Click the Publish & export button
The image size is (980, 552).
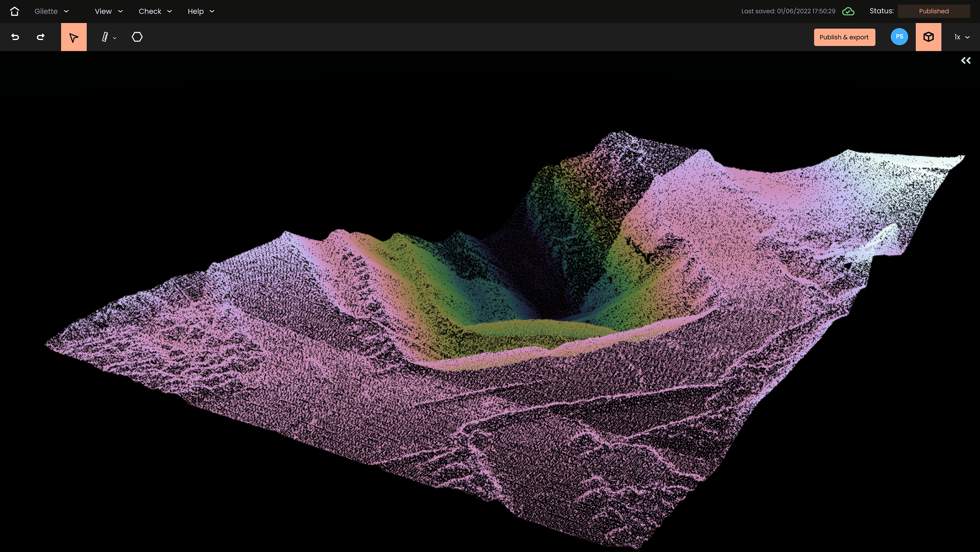(844, 37)
